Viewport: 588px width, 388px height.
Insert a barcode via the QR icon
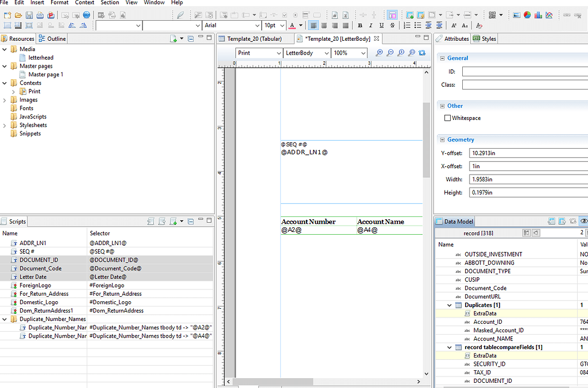coord(492,15)
